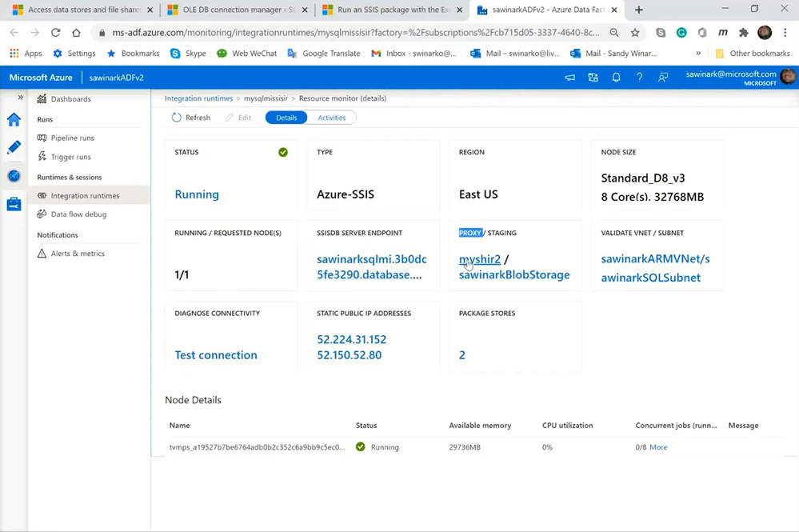Open Apps shortcut in bookmarks bar

pos(26,53)
